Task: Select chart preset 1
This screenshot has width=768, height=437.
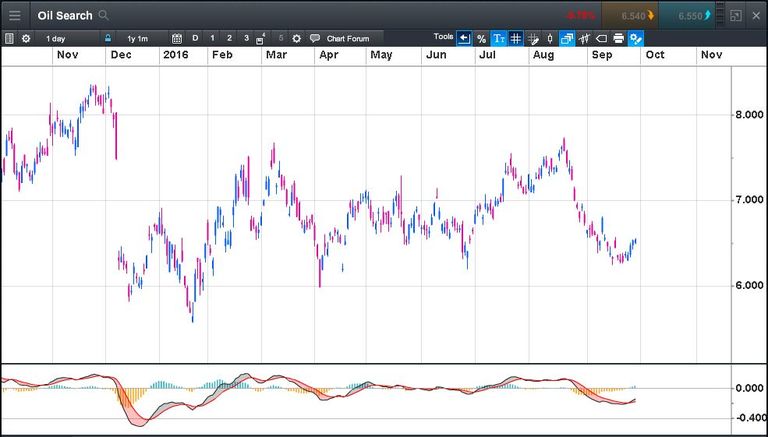Action: [x=212, y=38]
